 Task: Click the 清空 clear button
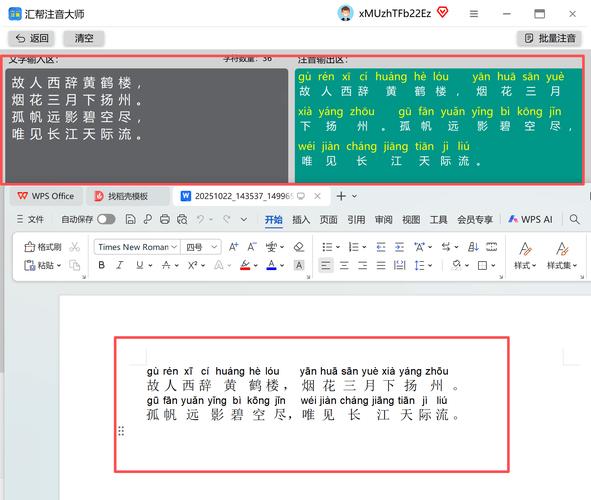pyautogui.click(x=84, y=38)
